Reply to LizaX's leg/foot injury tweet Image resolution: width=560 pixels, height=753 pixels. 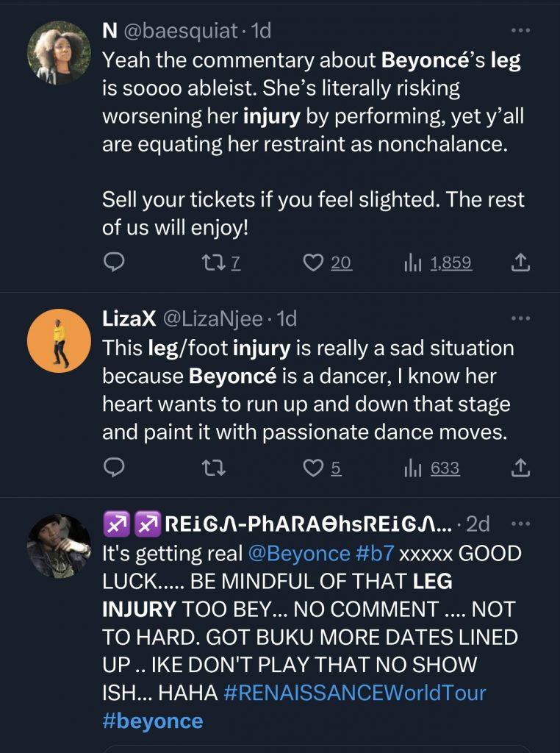click(112, 468)
